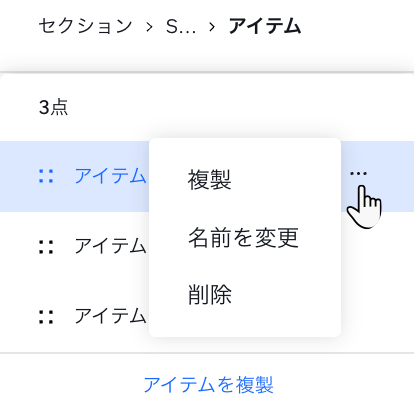Image resolution: width=414 pixels, height=412 pixels.
Task: Select the third アイテム label in the list
Action: click(x=110, y=316)
